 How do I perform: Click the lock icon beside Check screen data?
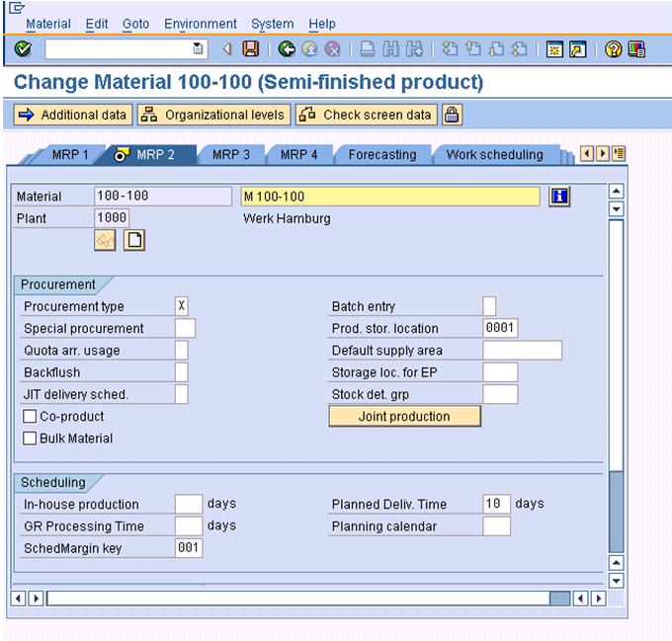click(x=452, y=115)
